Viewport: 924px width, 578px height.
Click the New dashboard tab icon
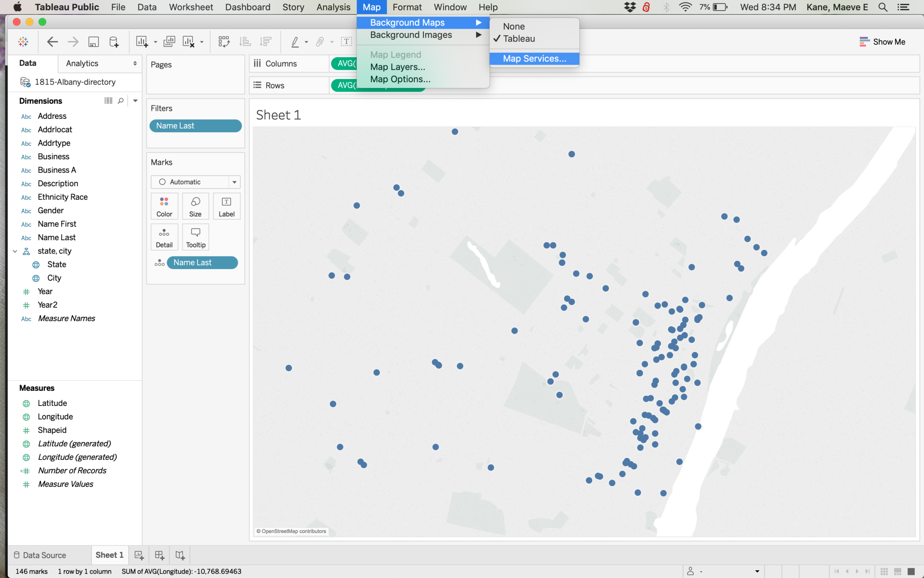click(159, 555)
